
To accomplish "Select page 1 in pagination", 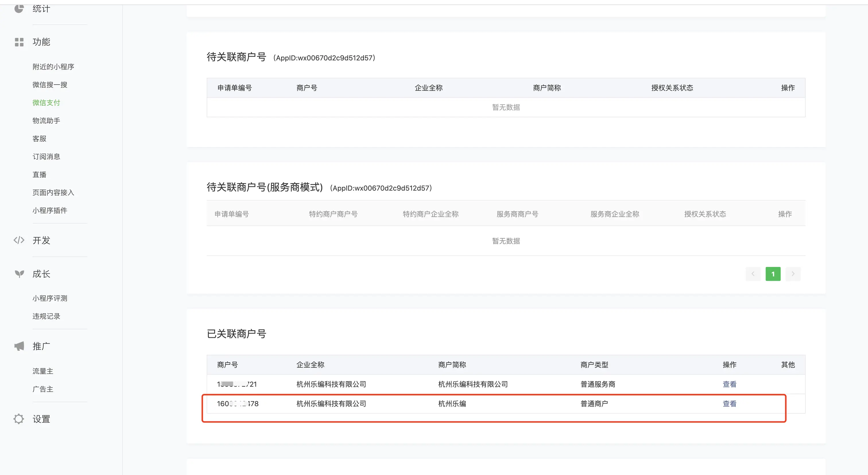I will click(x=773, y=274).
